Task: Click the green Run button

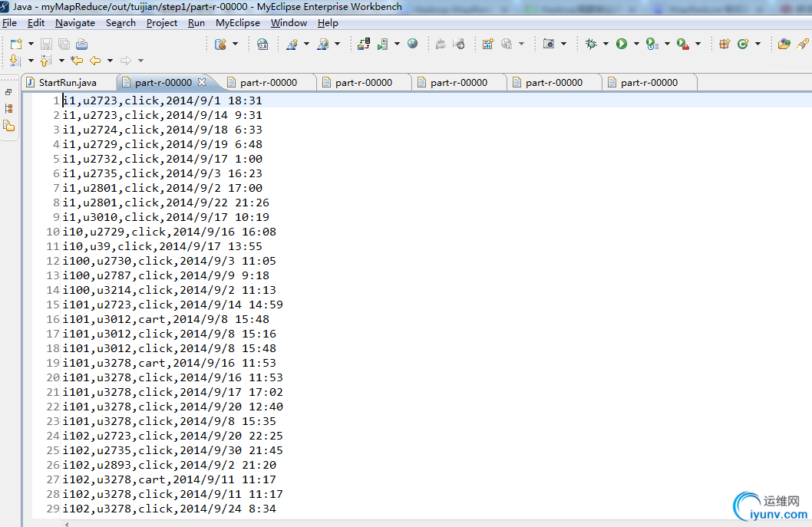Action: pyautogui.click(x=622, y=44)
